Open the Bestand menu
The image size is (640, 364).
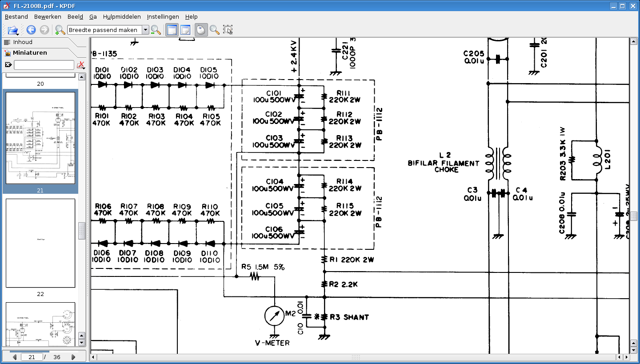16,16
